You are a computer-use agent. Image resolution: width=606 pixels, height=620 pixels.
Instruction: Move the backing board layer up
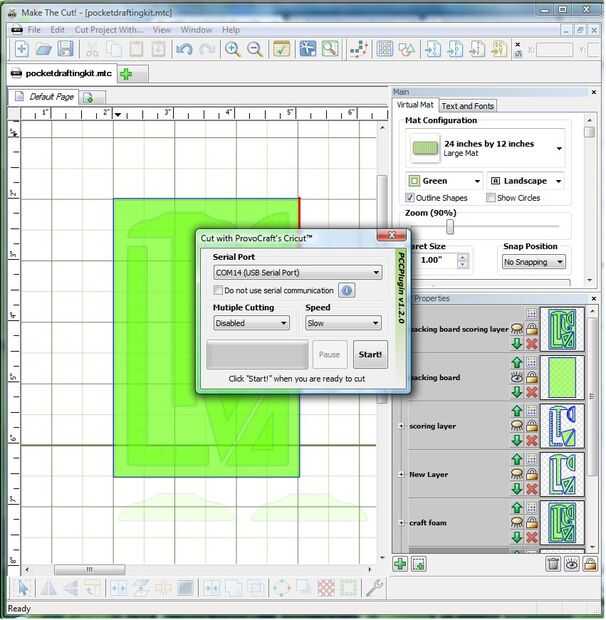[x=517, y=362]
